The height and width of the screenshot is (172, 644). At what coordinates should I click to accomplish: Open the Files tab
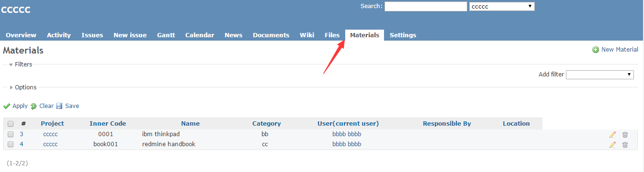[332, 35]
